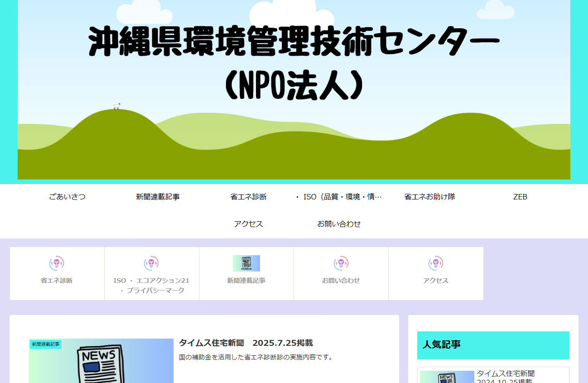Open article タイムス住宅新聞 2025.7.25掲載
This screenshot has width=588, height=383.
[x=246, y=343]
